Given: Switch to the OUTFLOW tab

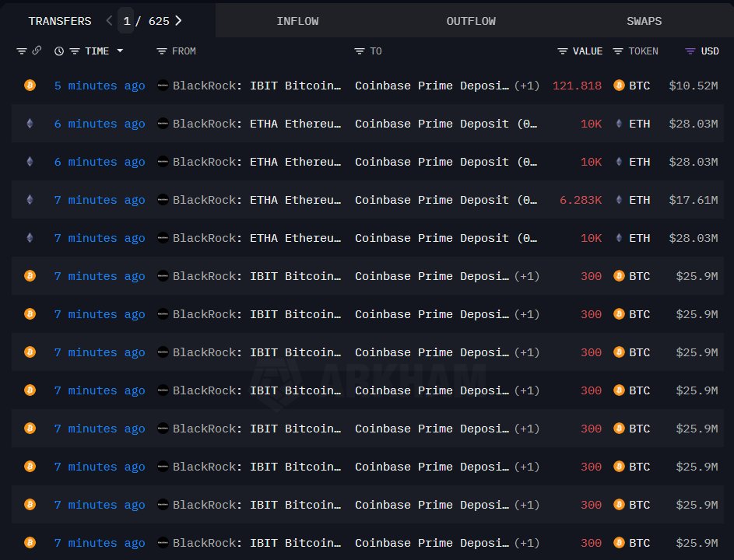Looking at the screenshot, I should click(471, 21).
